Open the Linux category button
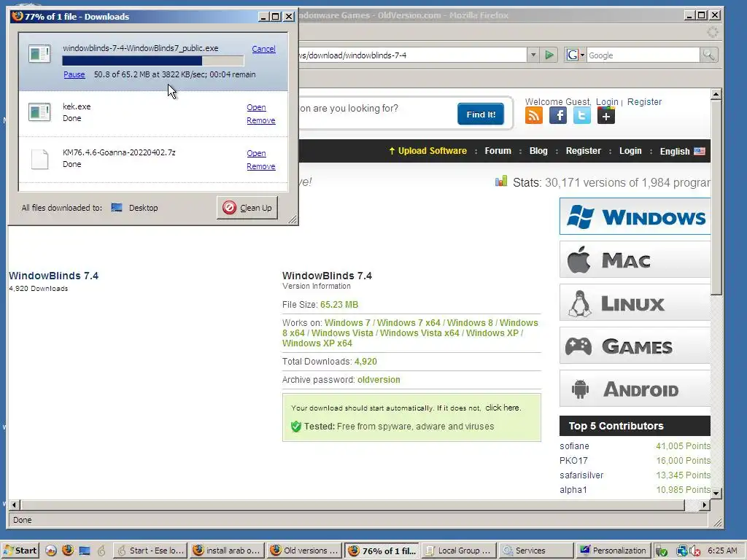The width and height of the screenshot is (747, 560). 635,303
